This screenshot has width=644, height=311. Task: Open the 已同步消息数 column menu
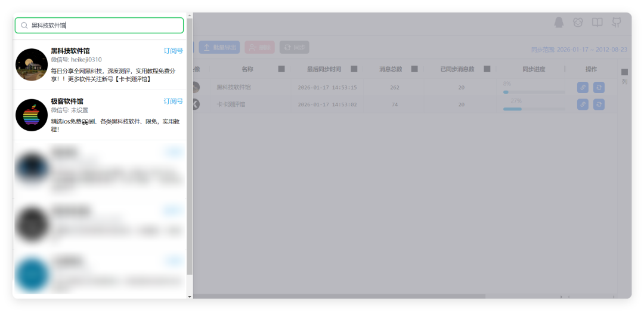[487, 69]
